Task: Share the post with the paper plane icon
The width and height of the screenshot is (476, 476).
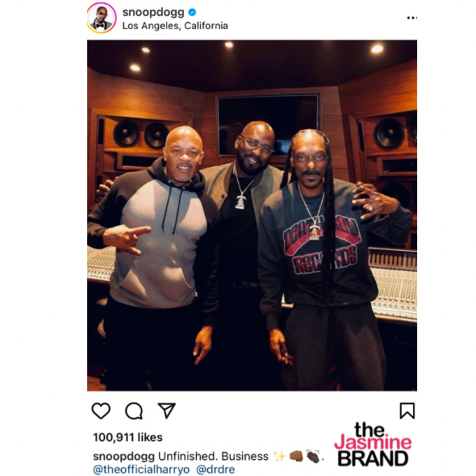Action: tap(166, 411)
